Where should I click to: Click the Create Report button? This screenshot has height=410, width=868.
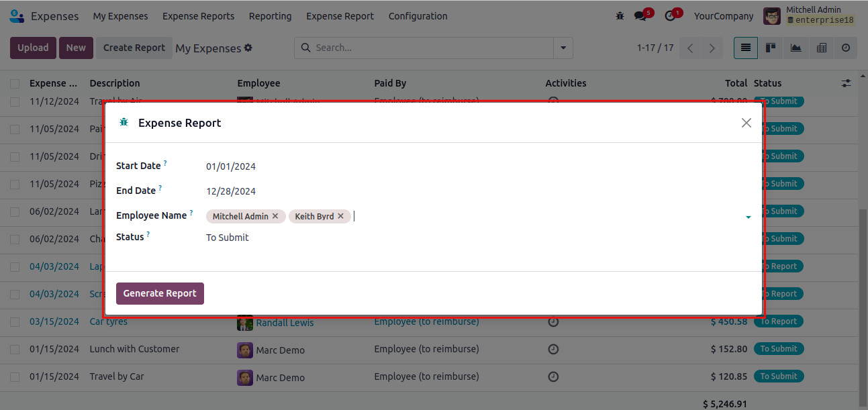click(134, 48)
